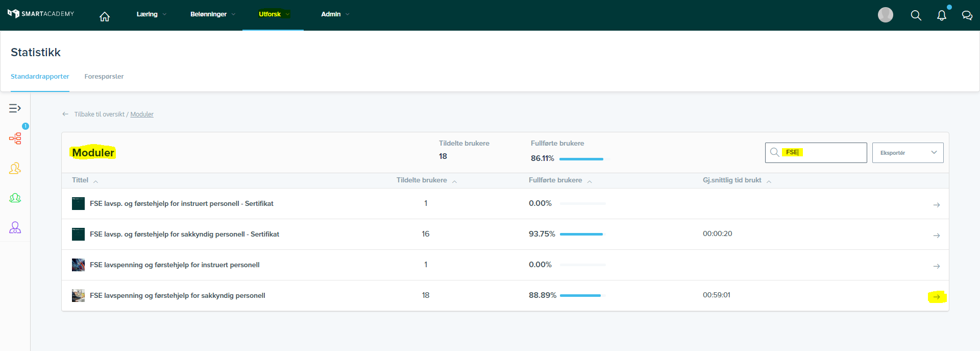Open the user profile avatar

point(886,15)
